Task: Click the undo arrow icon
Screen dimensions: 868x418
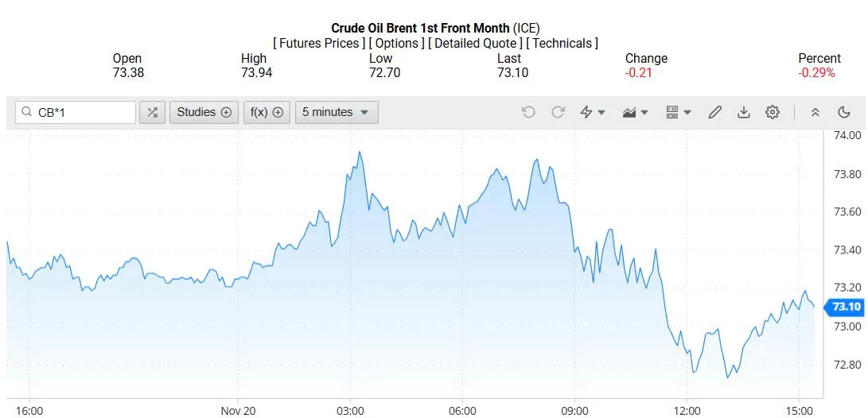Action: 528,113
